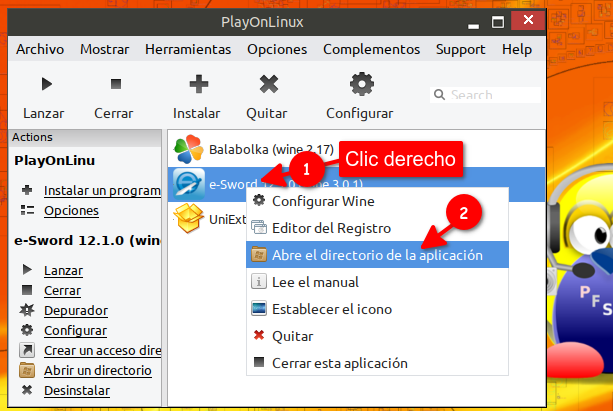Close the PlayOnLinux window
Image resolution: width=613 pixels, height=411 pixels.
click(x=528, y=20)
